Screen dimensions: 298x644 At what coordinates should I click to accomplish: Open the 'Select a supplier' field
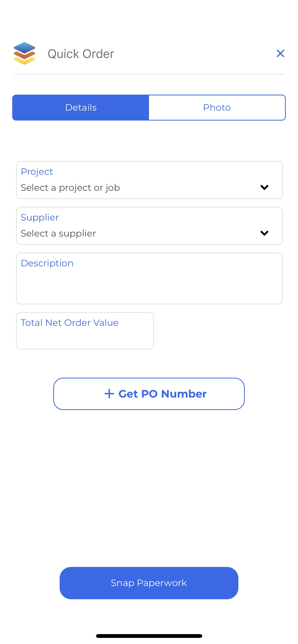click(150, 226)
